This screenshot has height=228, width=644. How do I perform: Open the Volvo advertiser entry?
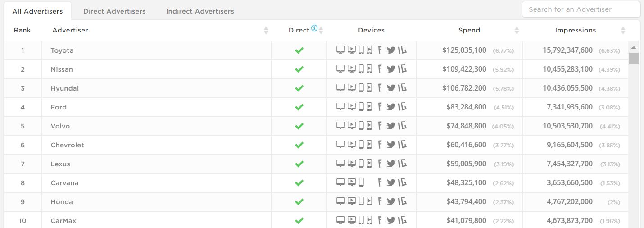(60, 126)
